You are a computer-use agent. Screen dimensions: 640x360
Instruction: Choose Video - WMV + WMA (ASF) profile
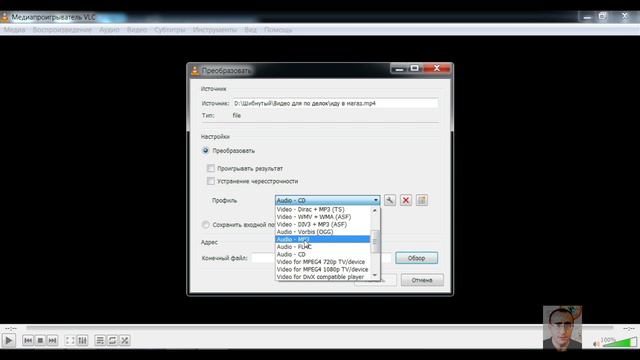[323, 217]
